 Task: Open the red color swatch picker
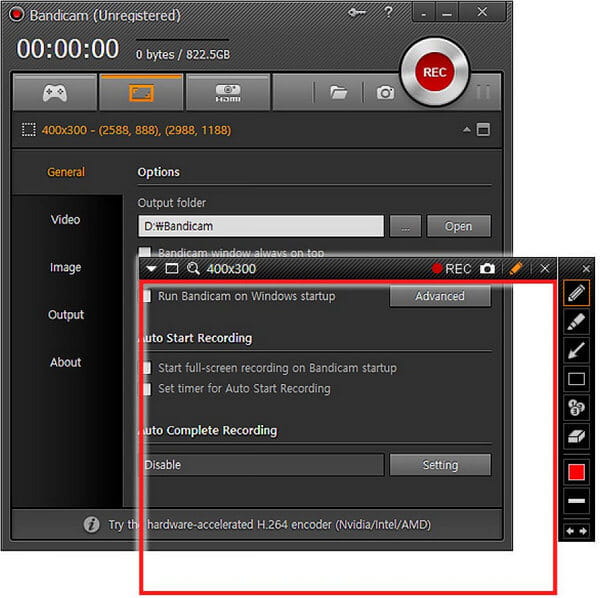pos(577,471)
